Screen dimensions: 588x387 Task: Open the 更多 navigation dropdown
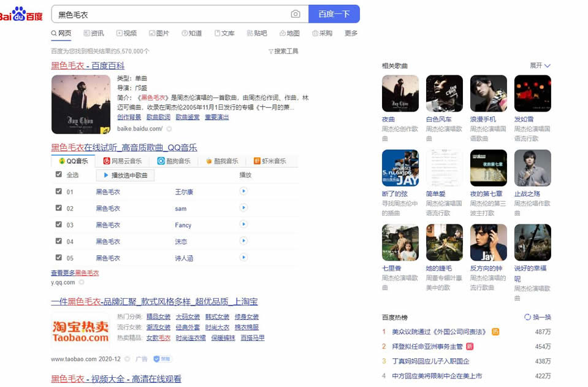tap(350, 33)
